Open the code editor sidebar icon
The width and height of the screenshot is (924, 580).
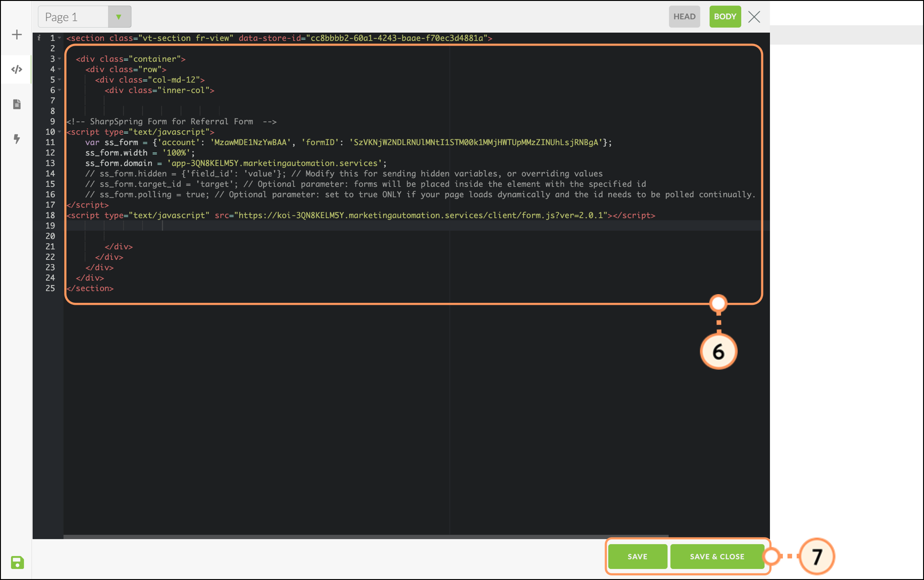[x=17, y=70]
